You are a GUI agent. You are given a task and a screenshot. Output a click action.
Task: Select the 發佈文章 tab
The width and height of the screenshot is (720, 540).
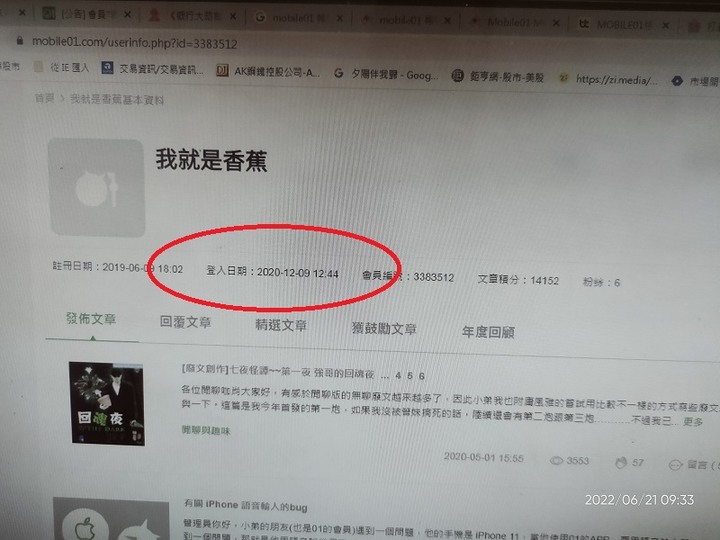pyautogui.click(x=91, y=318)
